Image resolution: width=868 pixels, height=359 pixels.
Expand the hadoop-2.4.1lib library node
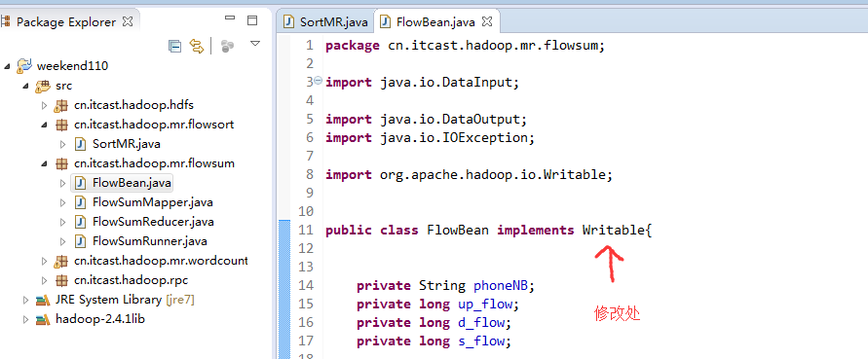(25, 319)
